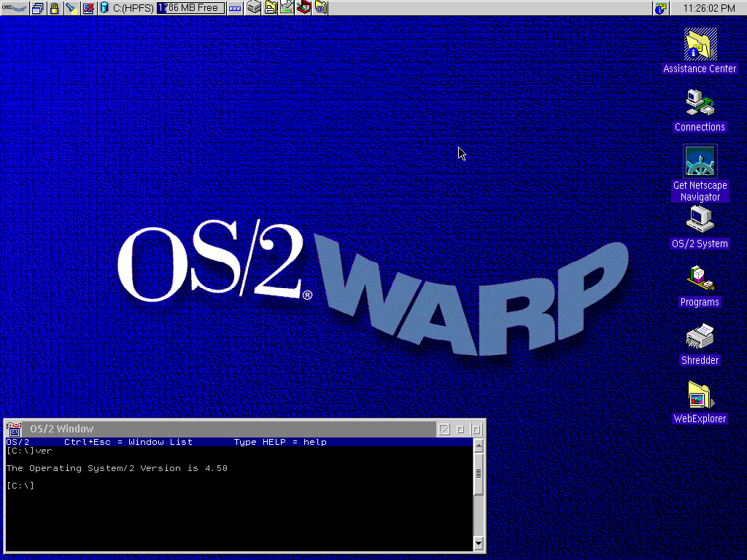Click the WarpCenter information icon near clock
The height and width of the screenshot is (560, 747).
(x=661, y=8)
